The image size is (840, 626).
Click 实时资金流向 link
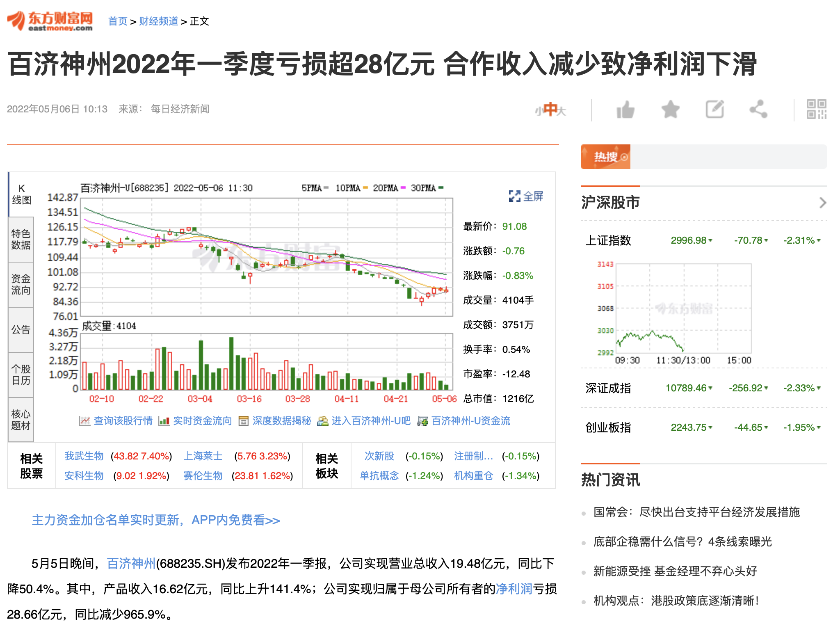(202, 421)
